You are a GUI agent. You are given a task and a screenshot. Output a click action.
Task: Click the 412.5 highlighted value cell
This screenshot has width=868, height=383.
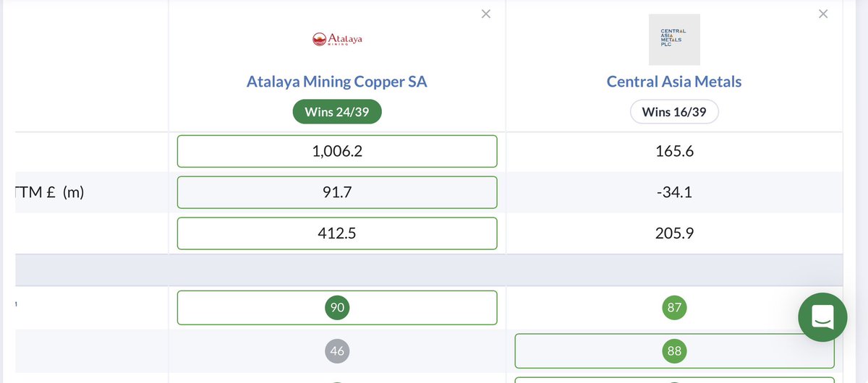point(337,233)
